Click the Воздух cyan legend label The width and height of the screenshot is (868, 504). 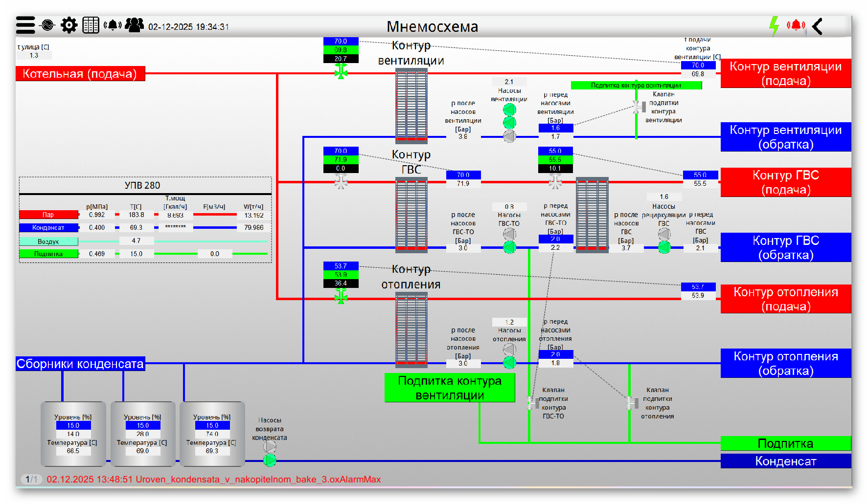(x=48, y=241)
